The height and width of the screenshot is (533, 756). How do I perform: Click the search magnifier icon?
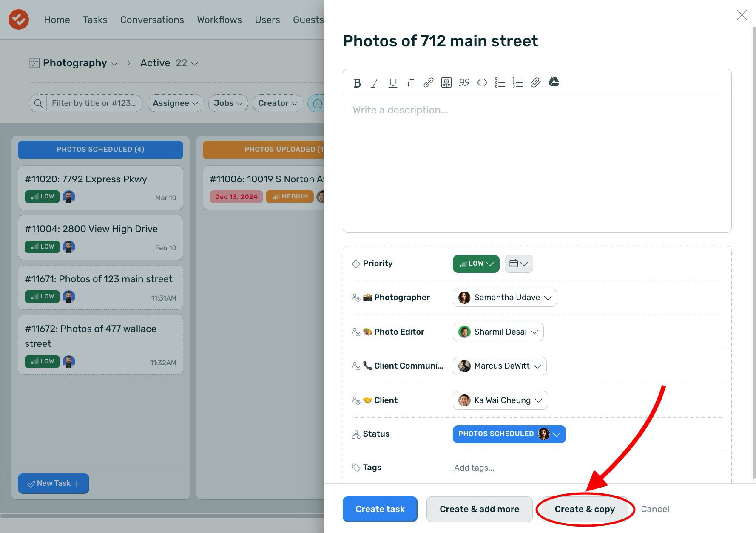pos(38,103)
